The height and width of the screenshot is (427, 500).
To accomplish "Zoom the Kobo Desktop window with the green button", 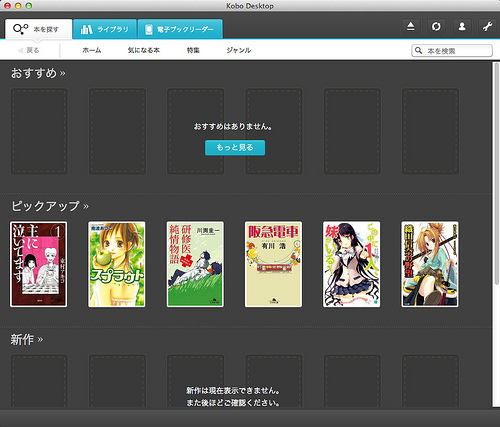I will [29, 6].
